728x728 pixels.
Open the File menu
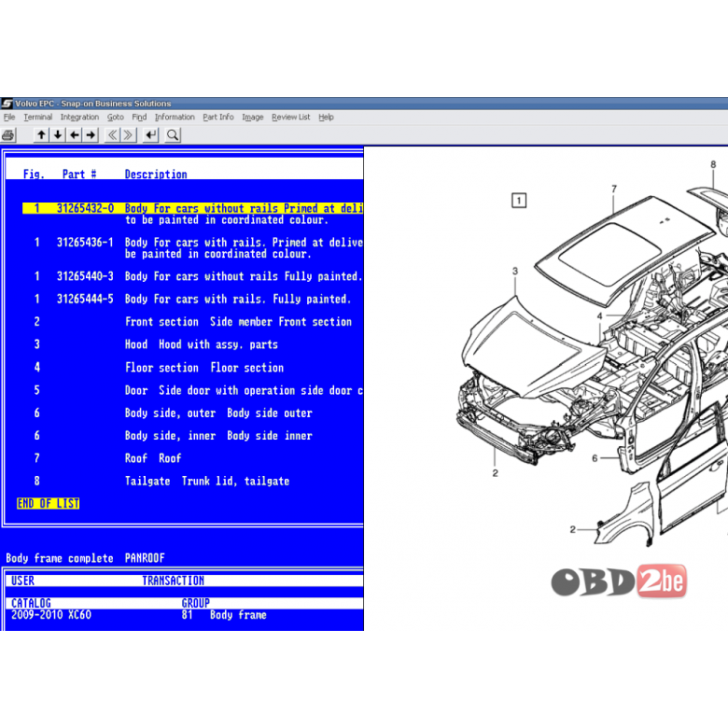click(x=9, y=117)
